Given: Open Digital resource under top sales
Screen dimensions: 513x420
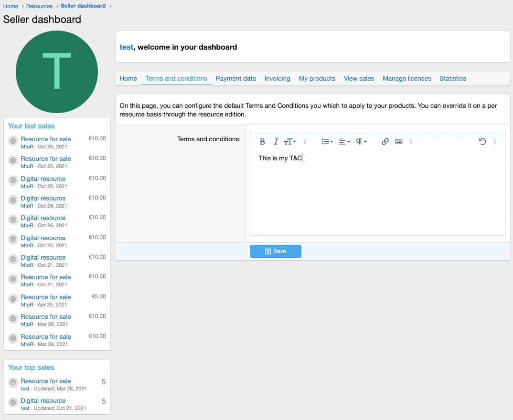Looking at the screenshot, I should (43, 400).
